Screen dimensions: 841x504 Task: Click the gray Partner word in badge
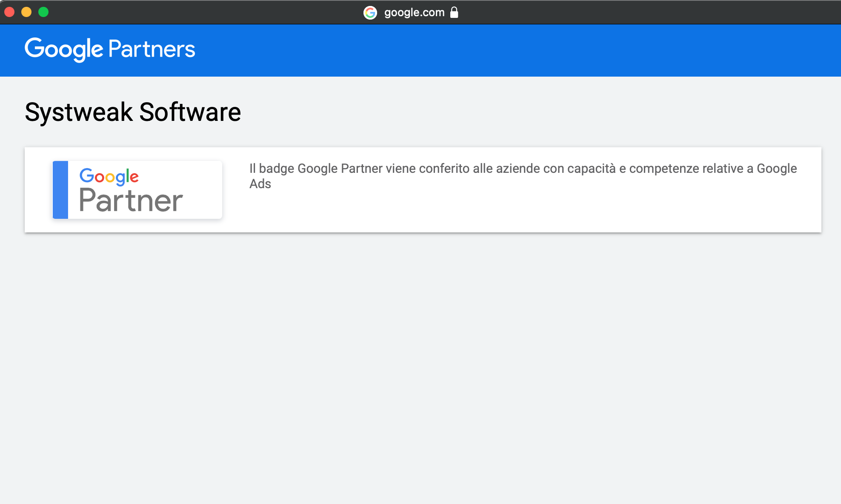point(131,200)
